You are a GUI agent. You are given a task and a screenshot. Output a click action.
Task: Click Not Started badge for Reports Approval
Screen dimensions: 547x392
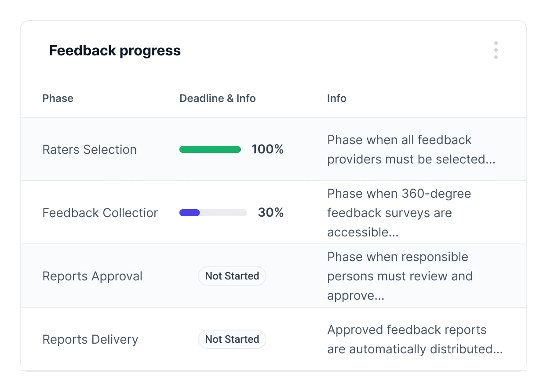tap(232, 276)
